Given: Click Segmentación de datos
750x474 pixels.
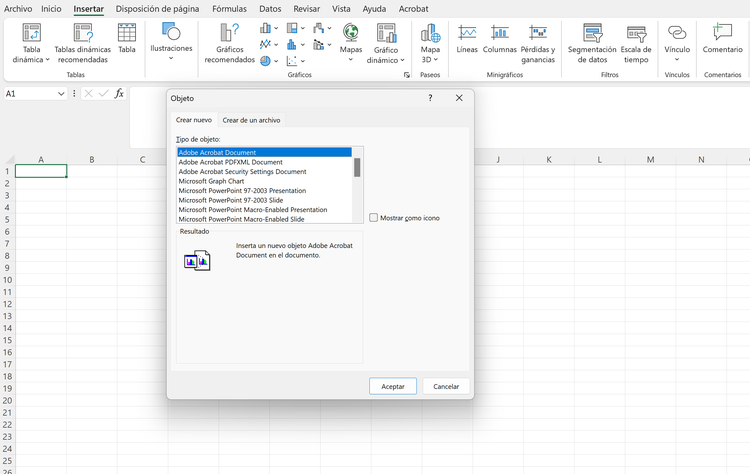Looking at the screenshot, I should 592,44.
